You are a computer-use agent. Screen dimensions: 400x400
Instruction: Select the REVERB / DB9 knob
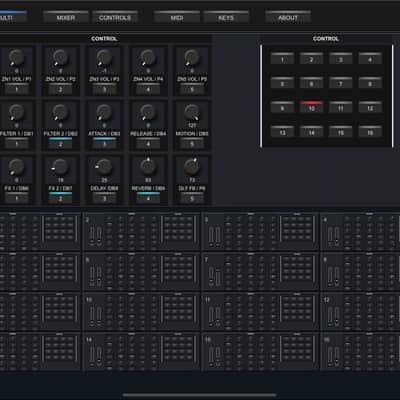(x=148, y=167)
